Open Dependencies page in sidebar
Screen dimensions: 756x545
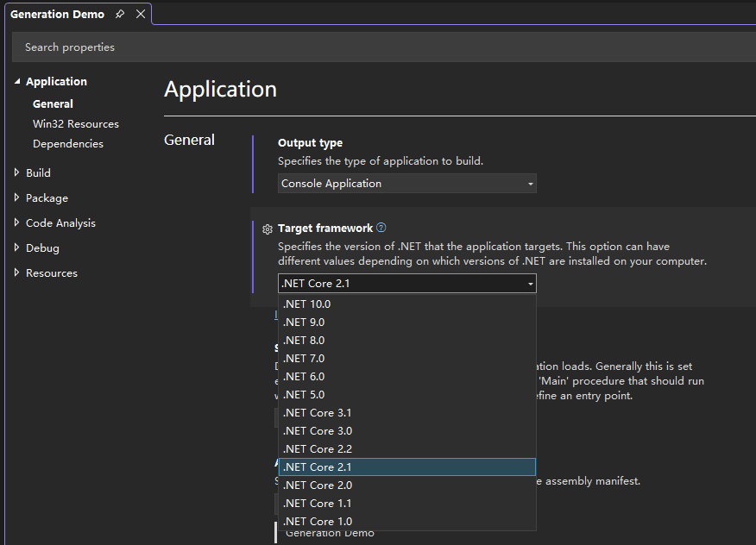[x=68, y=144]
